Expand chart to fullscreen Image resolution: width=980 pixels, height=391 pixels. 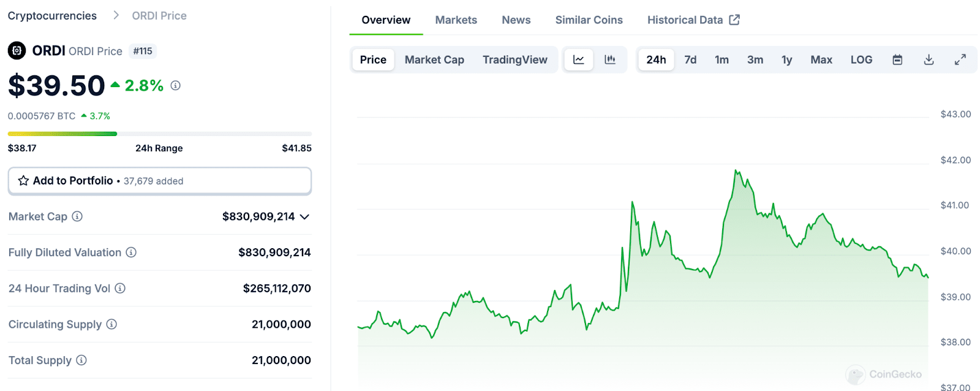click(x=960, y=59)
